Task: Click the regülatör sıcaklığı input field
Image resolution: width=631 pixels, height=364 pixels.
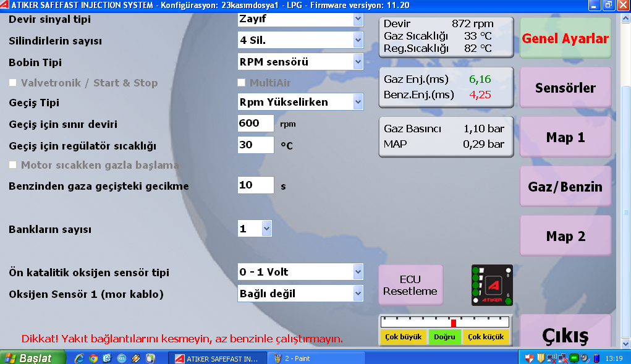Action: tap(255, 145)
